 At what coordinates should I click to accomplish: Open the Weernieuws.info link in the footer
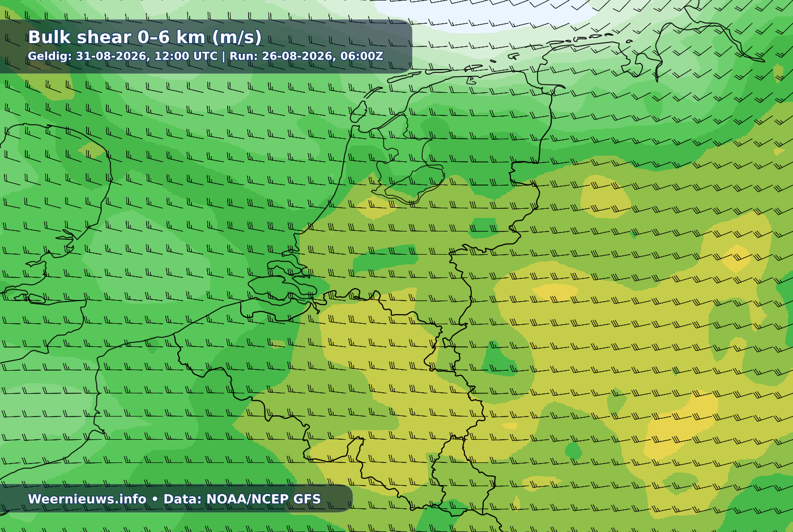coord(87,499)
